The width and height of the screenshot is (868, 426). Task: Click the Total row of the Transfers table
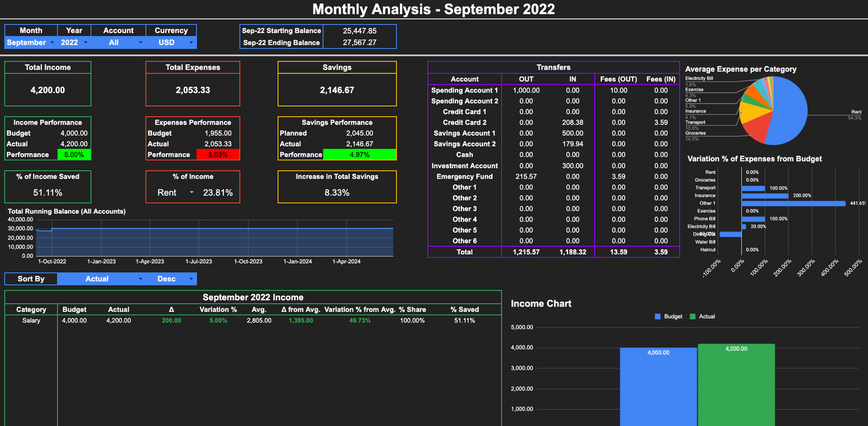(x=464, y=252)
